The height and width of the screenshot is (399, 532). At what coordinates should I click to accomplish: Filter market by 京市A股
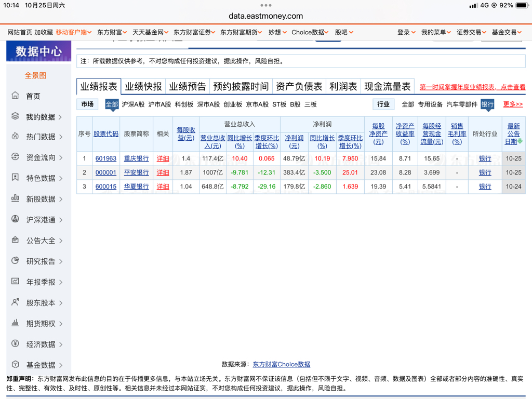(x=257, y=104)
